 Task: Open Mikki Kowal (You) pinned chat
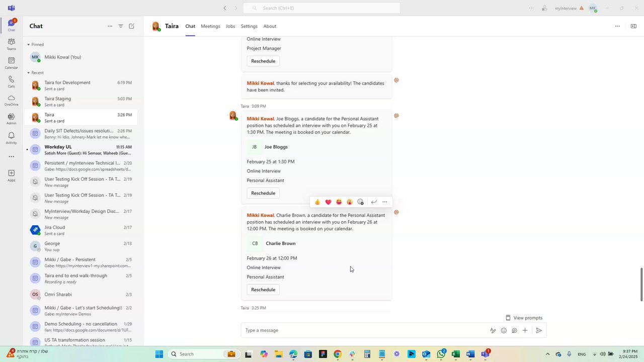tap(80, 57)
